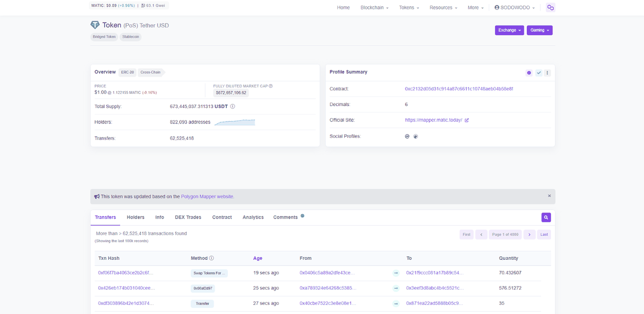
Task: Click the arrow icon between From and To addresses
Action: click(395, 273)
